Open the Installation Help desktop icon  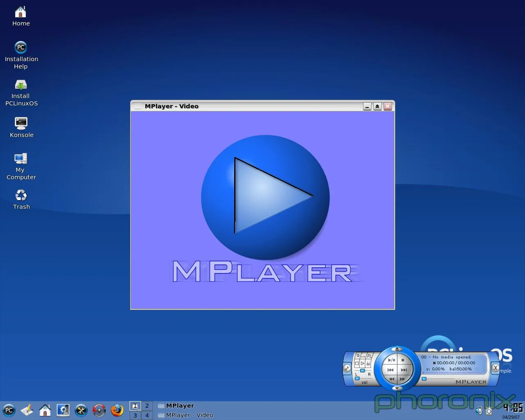click(21, 55)
